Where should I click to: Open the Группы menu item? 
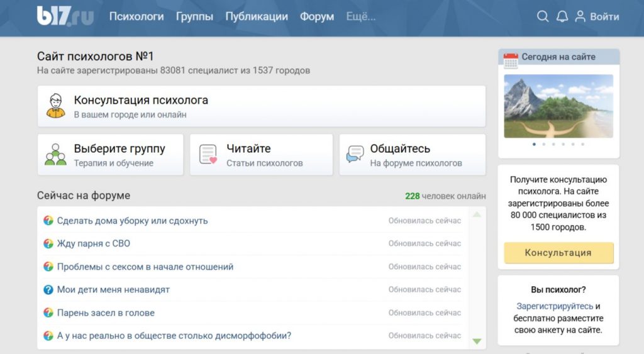194,16
